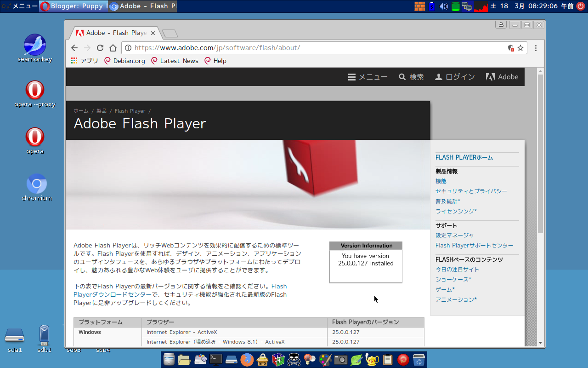Viewport: 588px width, 368px height.
Task: Open the paint palette app from the taskbar
Action: pyautogui.click(x=325, y=359)
